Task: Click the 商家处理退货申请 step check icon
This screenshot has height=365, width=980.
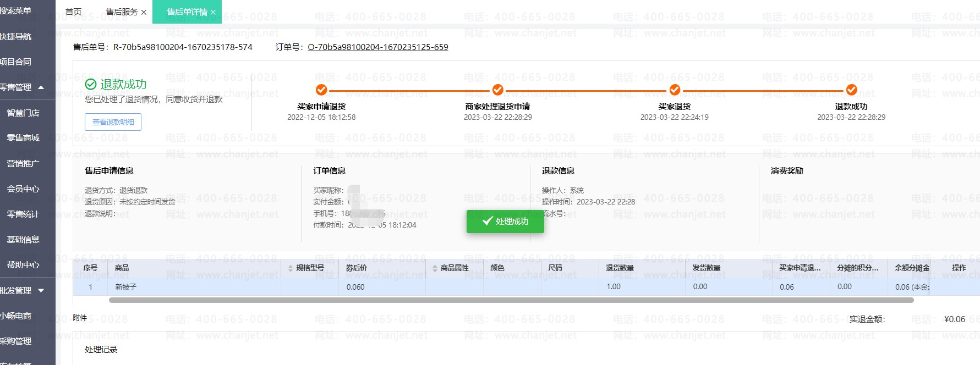Action: [x=498, y=90]
